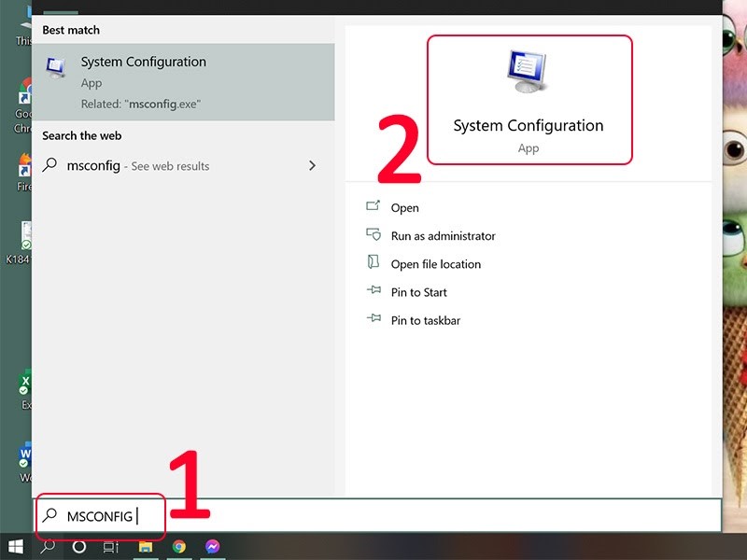The width and height of the screenshot is (747, 560).
Task: Choose Pin to taskbar
Action: [426, 320]
